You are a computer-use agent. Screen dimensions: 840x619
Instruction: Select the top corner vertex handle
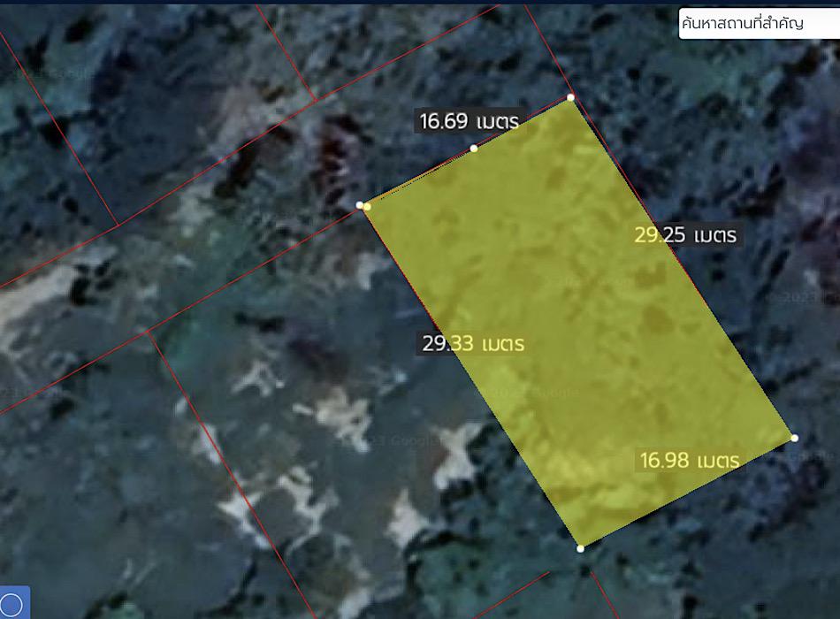tap(570, 97)
